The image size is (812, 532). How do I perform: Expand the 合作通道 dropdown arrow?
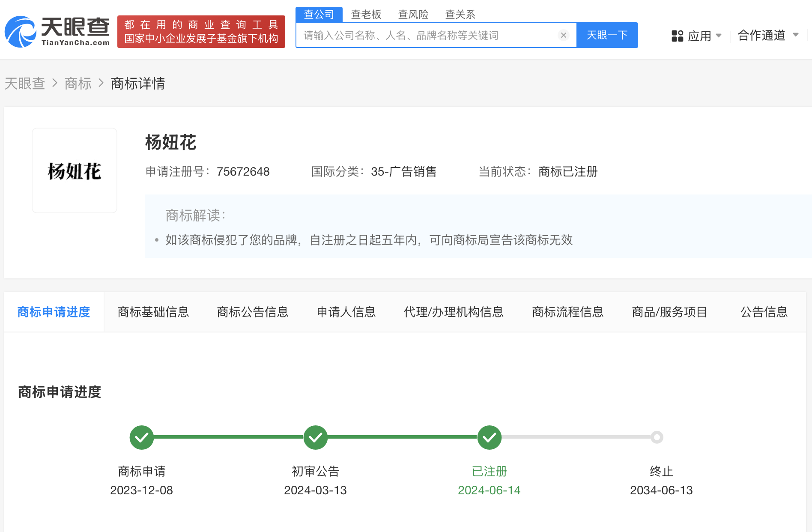click(x=796, y=35)
